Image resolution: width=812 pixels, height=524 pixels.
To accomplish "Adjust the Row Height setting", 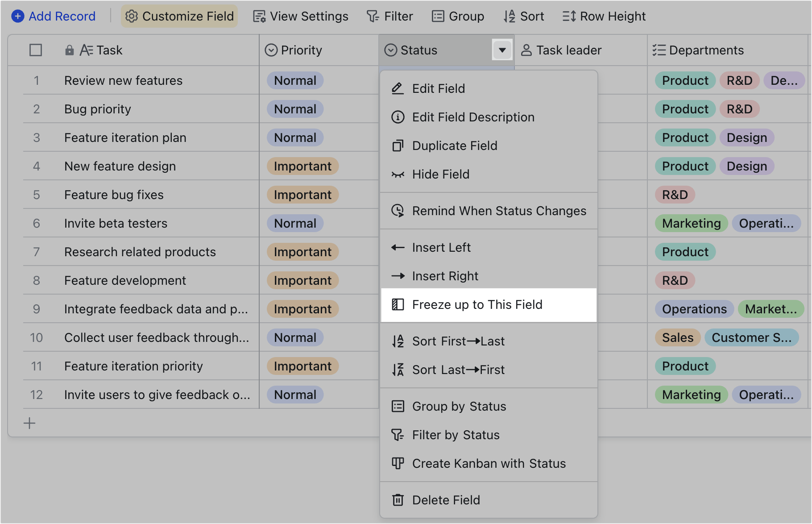I will pyautogui.click(x=603, y=16).
